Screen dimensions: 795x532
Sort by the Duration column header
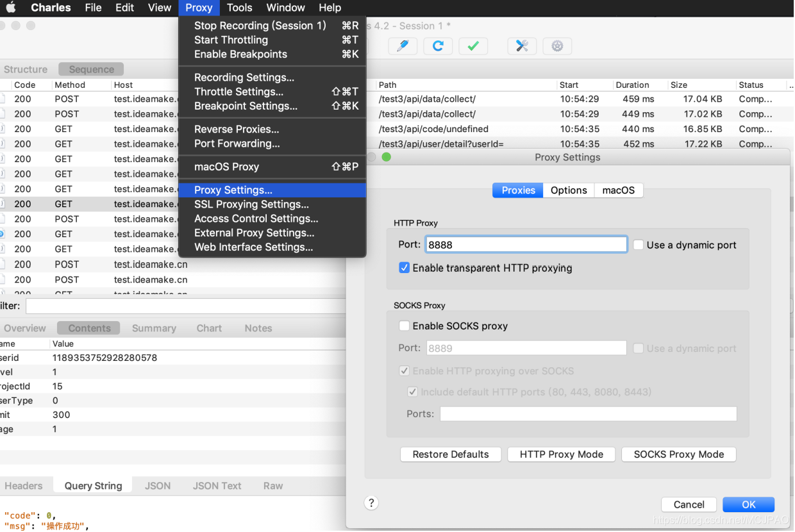pyautogui.click(x=632, y=85)
